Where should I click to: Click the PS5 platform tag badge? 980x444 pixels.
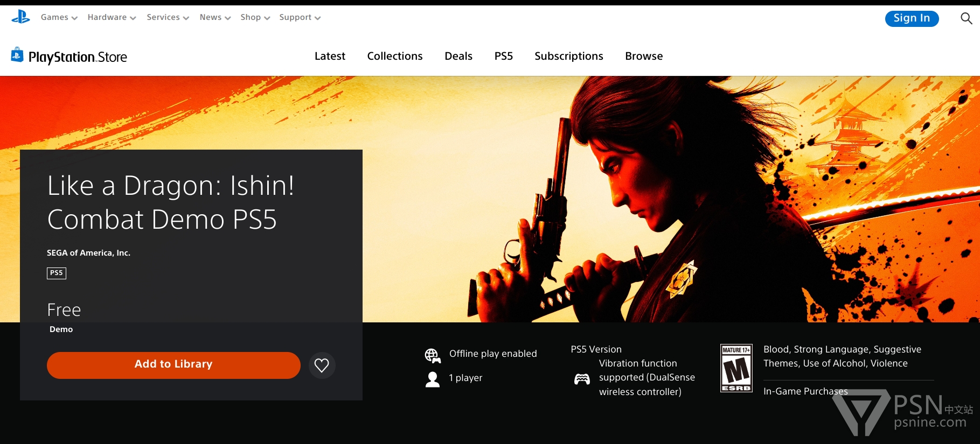pyautogui.click(x=57, y=273)
